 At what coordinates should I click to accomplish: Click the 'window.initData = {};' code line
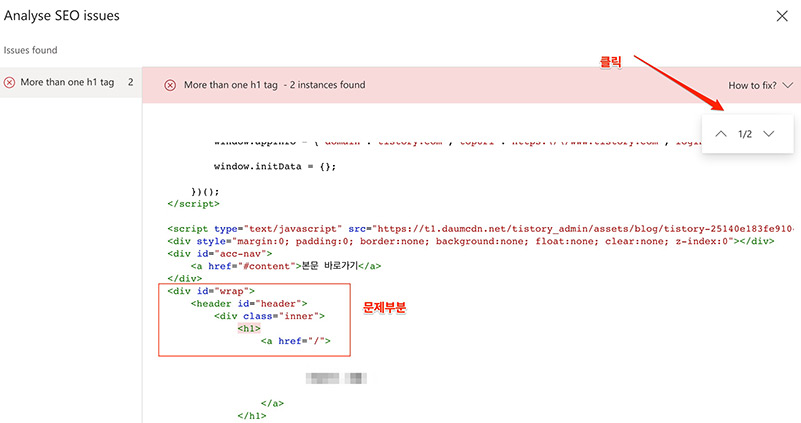click(x=275, y=167)
